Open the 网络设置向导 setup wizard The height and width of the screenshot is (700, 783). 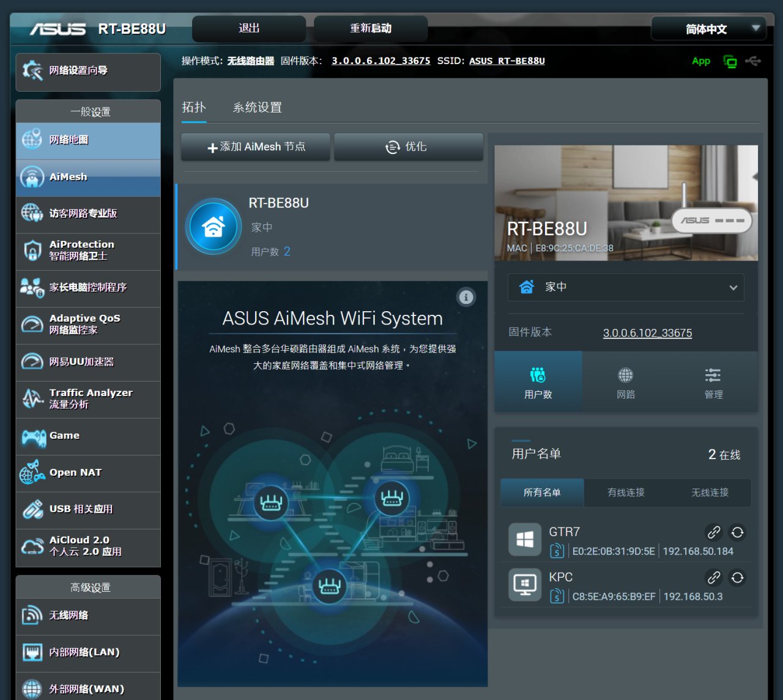click(88, 72)
